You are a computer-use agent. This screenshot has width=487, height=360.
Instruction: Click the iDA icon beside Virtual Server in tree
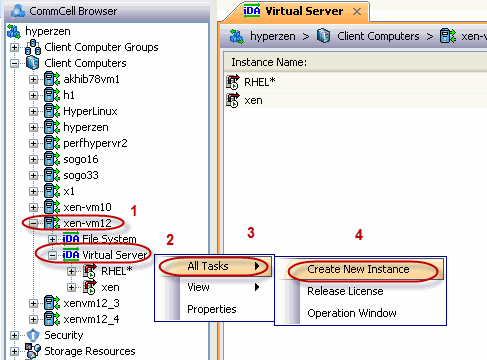(x=71, y=255)
